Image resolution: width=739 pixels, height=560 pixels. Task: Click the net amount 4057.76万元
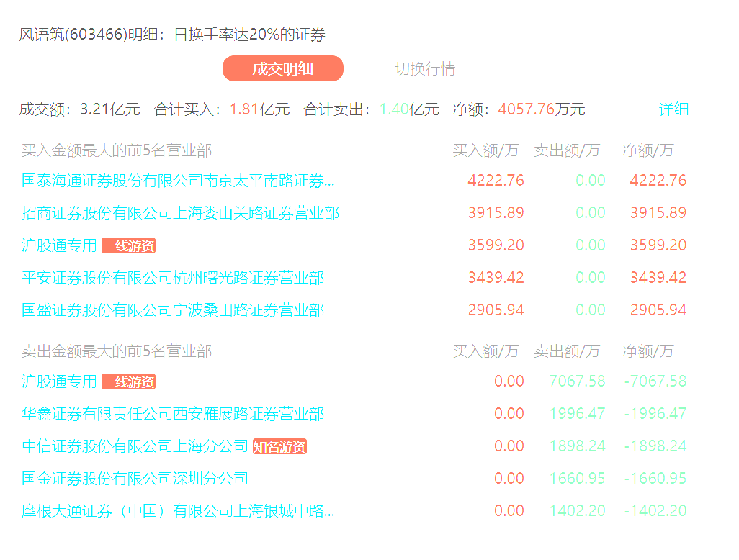(x=542, y=109)
